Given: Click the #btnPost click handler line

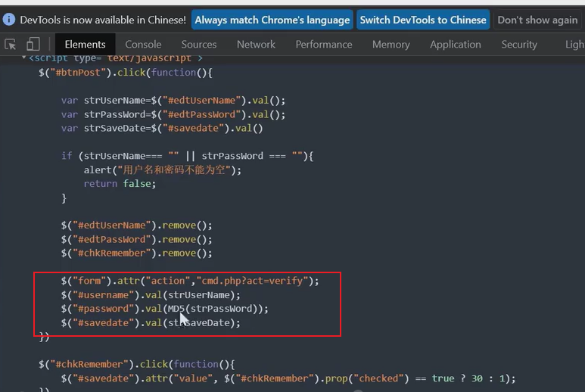Looking at the screenshot, I should pos(126,73).
